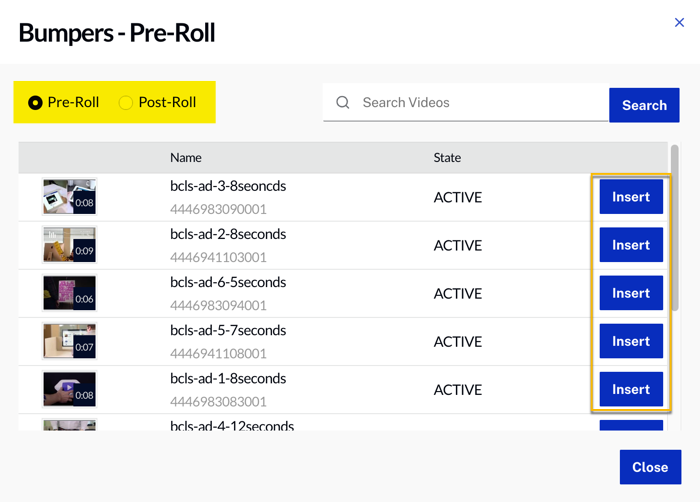The height and width of the screenshot is (502, 700).
Task: Insert the bcls-ad-1-8seconds video
Action: click(x=630, y=389)
